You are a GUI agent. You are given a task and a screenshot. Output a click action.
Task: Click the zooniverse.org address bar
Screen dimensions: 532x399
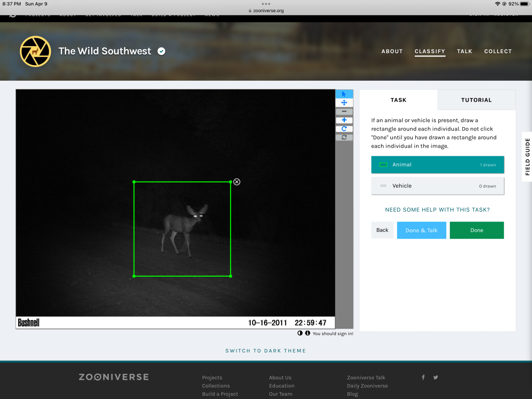266,11
